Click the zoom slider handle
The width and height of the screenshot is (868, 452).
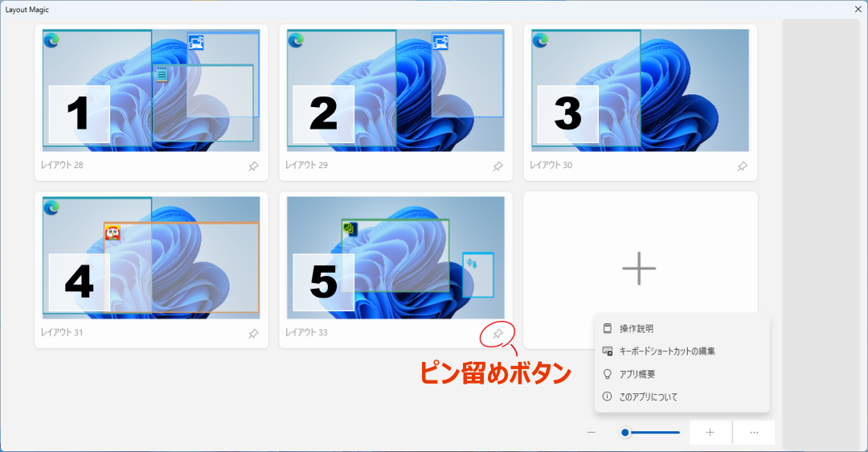pyautogui.click(x=625, y=433)
